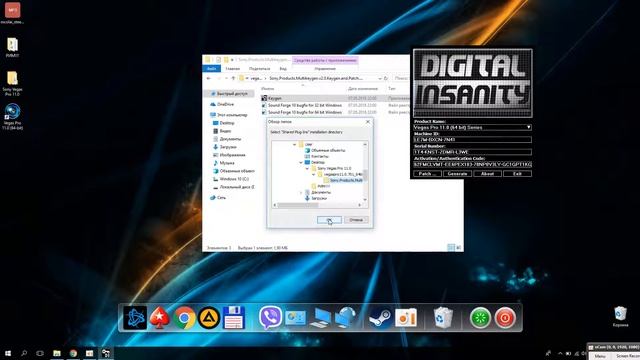Click the recycle bin dock icon
This screenshot has height=360, width=640.
(442, 318)
